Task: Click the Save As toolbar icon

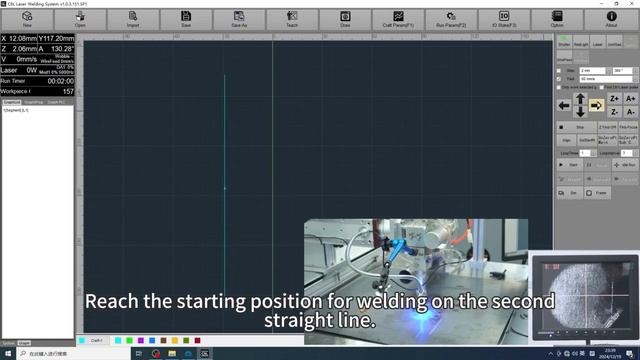Action: coord(239,19)
